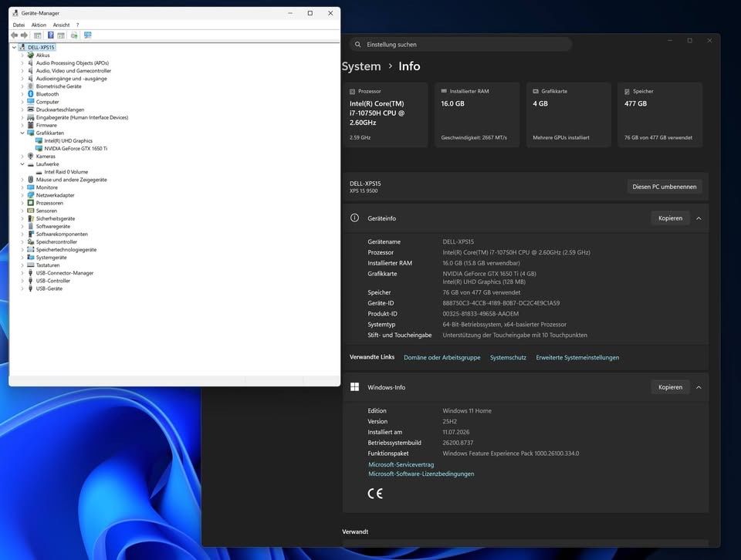Select Intel(R) UHD Graphics in the tree
Image resolution: width=741 pixels, height=560 pixels.
point(69,140)
